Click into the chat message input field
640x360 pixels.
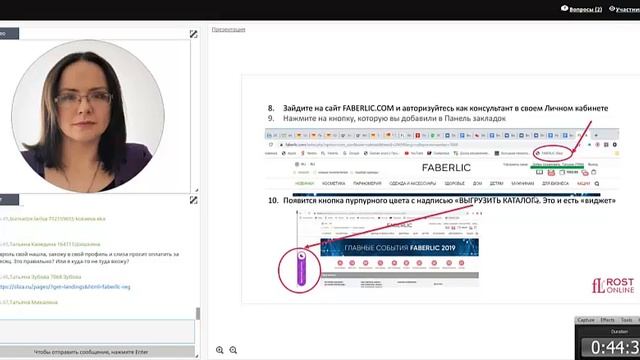click(x=97, y=332)
